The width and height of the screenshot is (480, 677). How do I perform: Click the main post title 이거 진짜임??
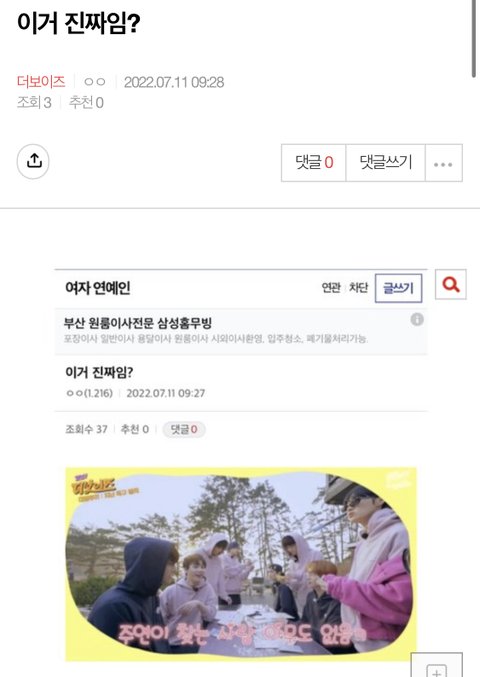[79, 23]
